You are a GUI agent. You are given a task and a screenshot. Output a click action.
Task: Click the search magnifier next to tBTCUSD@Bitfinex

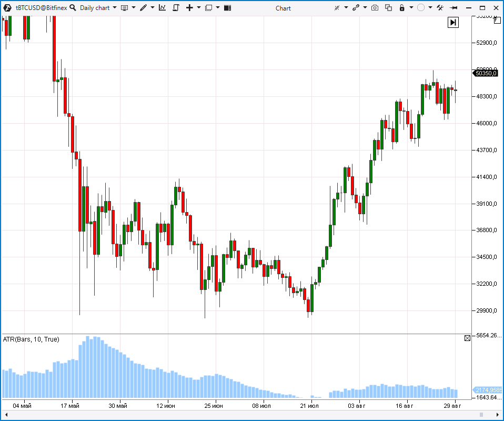pos(72,8)
